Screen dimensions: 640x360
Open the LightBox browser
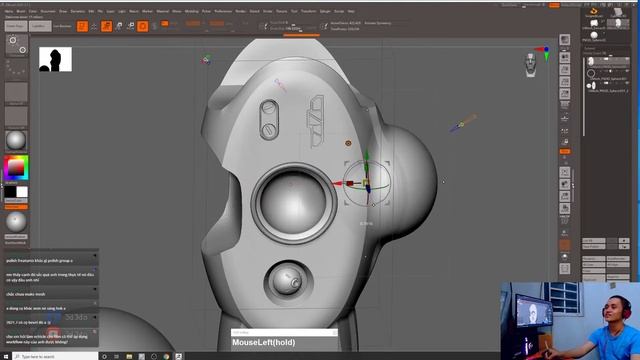[40, 26]
